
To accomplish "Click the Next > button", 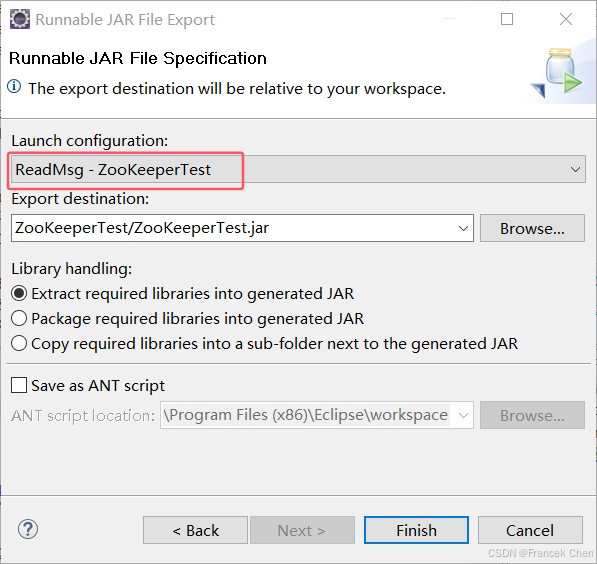I will click(302, 530).
